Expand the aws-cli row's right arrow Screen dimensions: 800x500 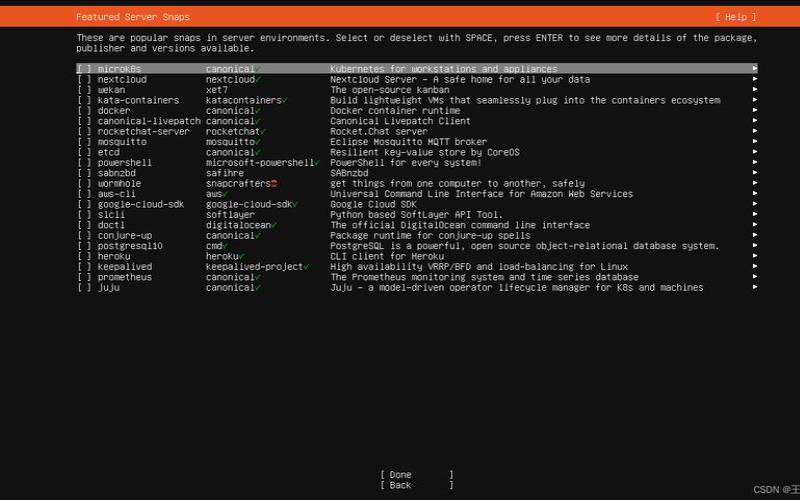754,194
